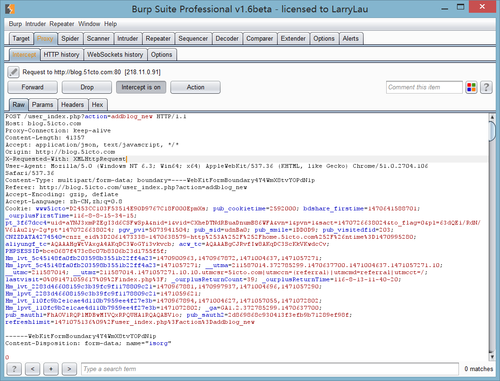
Task: Select the Intercept sub-tab
Action: pos(24,55)
